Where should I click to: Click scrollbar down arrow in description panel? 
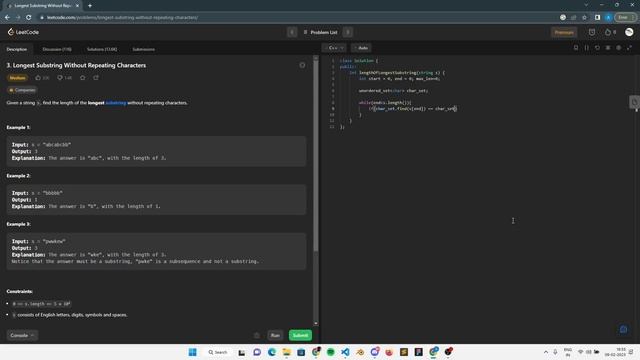(x=316, y=323)
